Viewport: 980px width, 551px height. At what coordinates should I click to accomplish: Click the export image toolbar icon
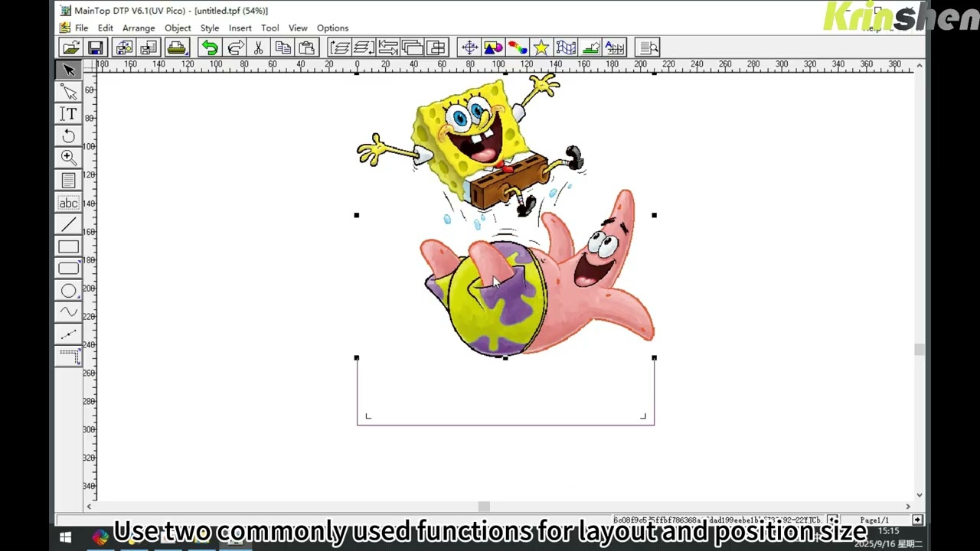pyautogui.click(x=148, y=47)
